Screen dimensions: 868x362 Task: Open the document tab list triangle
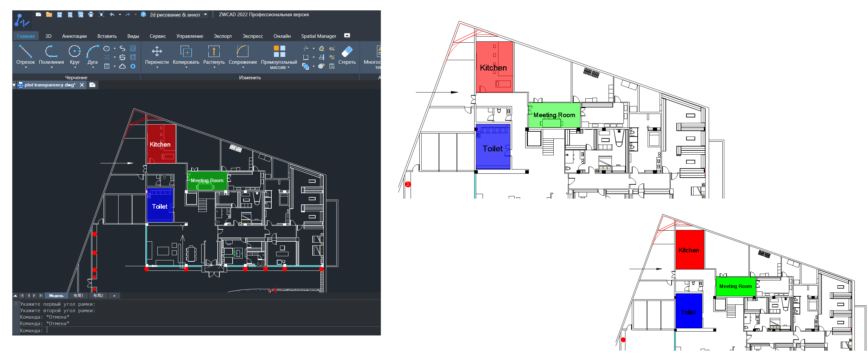pos(14,85)
